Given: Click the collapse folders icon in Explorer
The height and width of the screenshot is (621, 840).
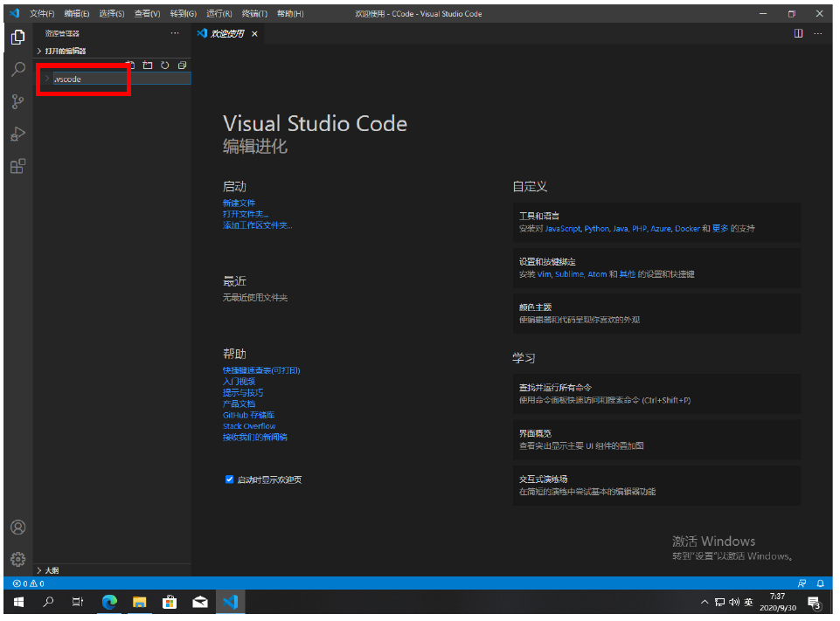Looking at the screenshot, I should click(182, 66).
